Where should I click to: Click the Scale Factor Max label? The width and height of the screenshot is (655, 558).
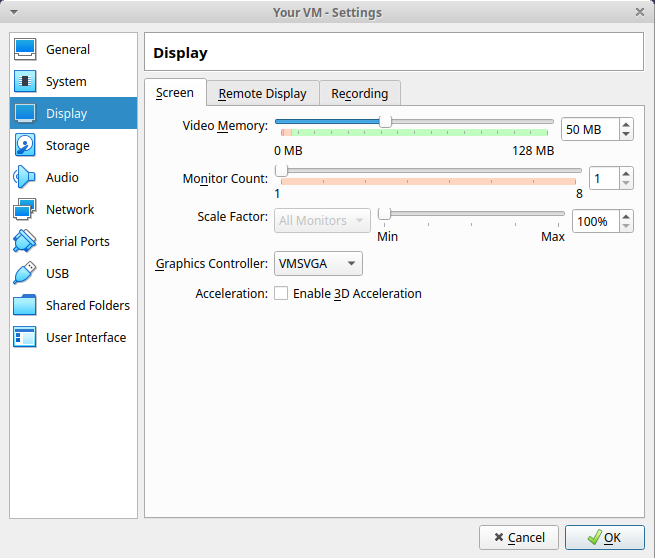[x=553, y=237]
